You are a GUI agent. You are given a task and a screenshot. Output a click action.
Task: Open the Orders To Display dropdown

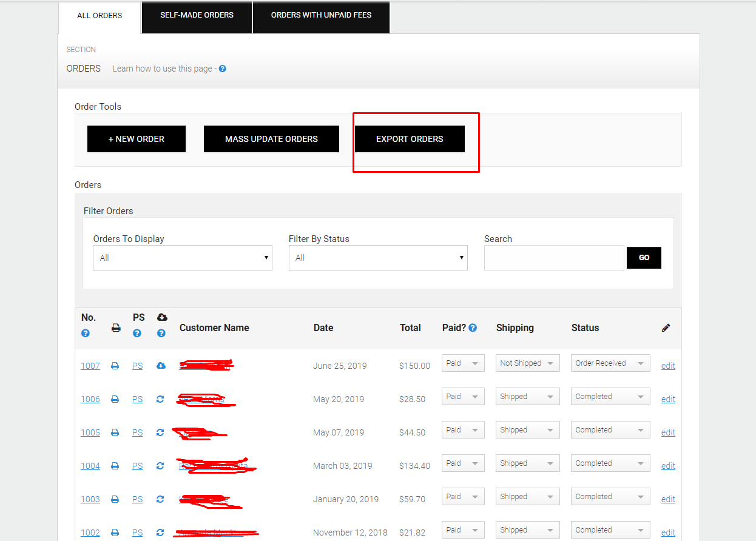click(182, 258)
